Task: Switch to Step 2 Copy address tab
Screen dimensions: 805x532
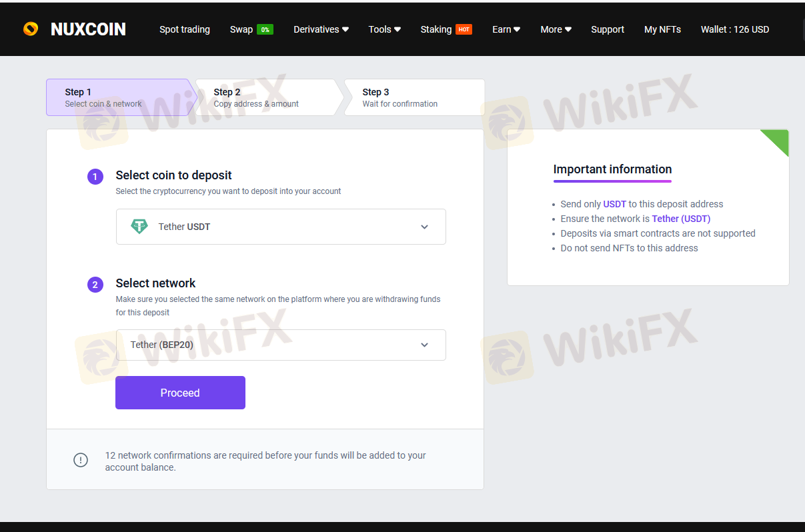Action: point(267,97)
